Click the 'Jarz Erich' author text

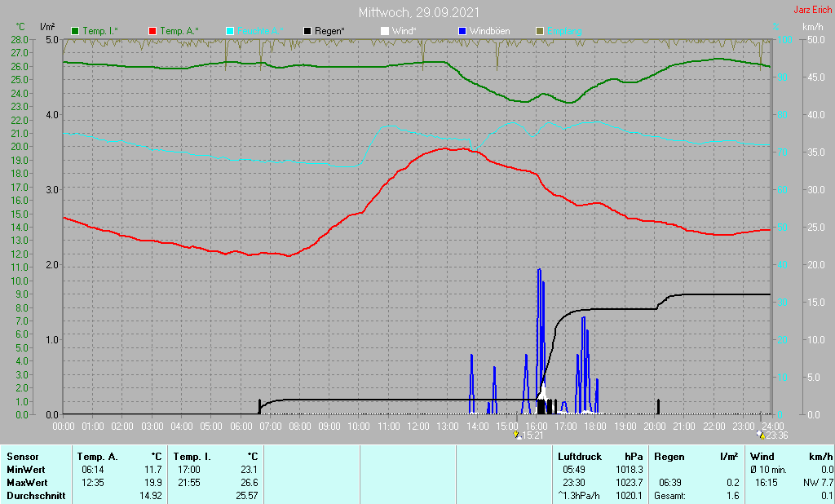tap(813, 10)
